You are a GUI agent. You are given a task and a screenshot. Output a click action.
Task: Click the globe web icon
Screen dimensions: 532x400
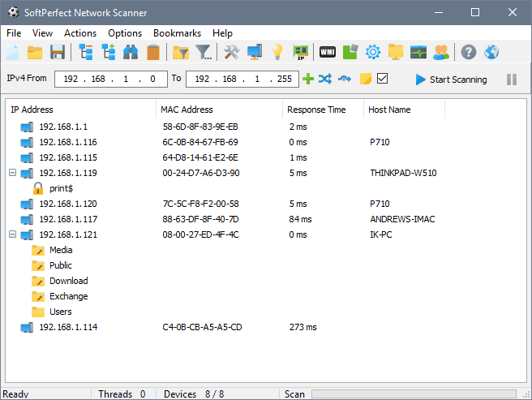tap(491, 53)
